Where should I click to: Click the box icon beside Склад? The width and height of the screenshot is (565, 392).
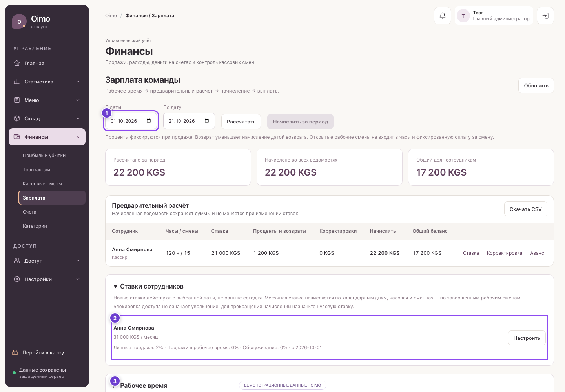click(x=17, y=118)
